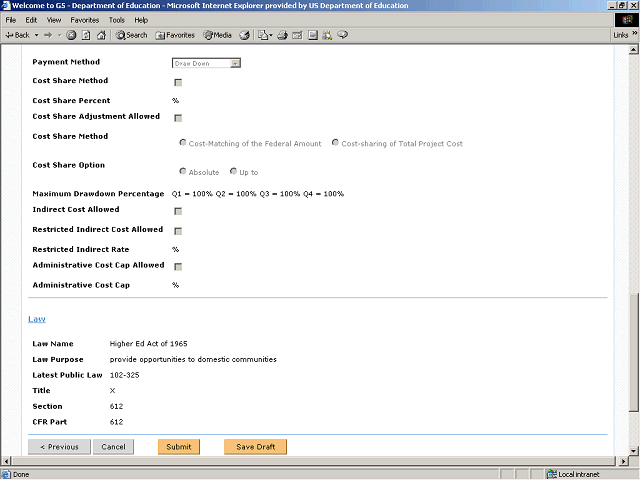Click the vertical scrollbar up arrow

coord(633,50)
